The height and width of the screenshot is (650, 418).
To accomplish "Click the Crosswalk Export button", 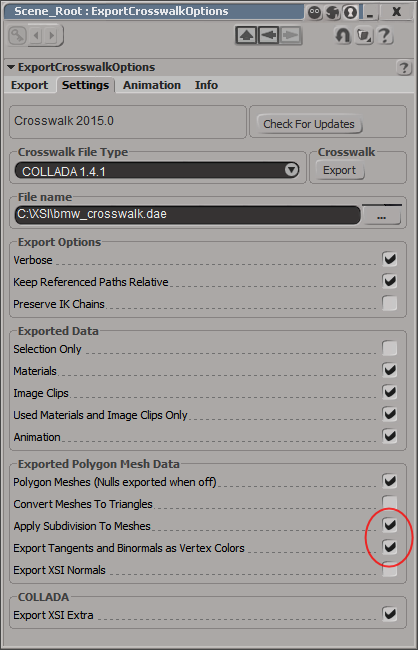I will tap(340, 170).
